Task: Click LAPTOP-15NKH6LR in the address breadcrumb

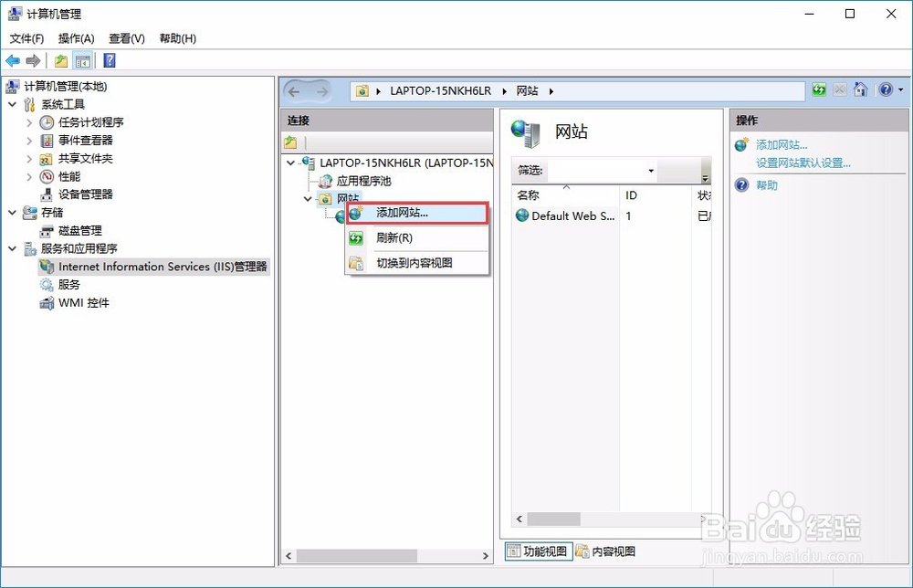Action: [x=441, y=90]
